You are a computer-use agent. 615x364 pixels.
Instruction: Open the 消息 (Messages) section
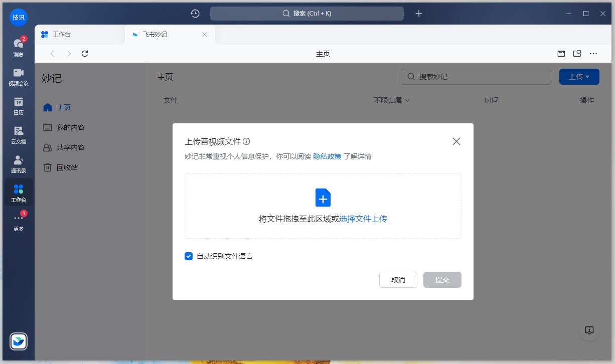coord(18,45)
